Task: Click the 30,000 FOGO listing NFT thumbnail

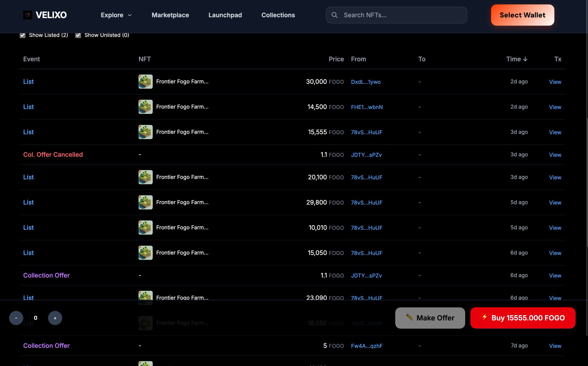Action: pos(146,82)
